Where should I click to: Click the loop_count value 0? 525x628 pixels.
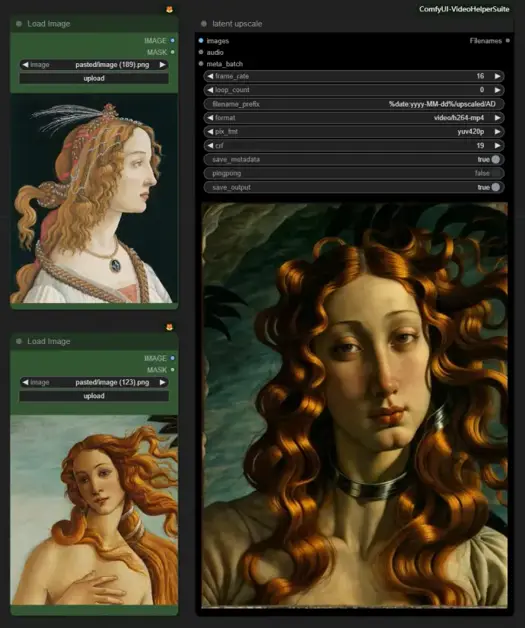point(482,90)
